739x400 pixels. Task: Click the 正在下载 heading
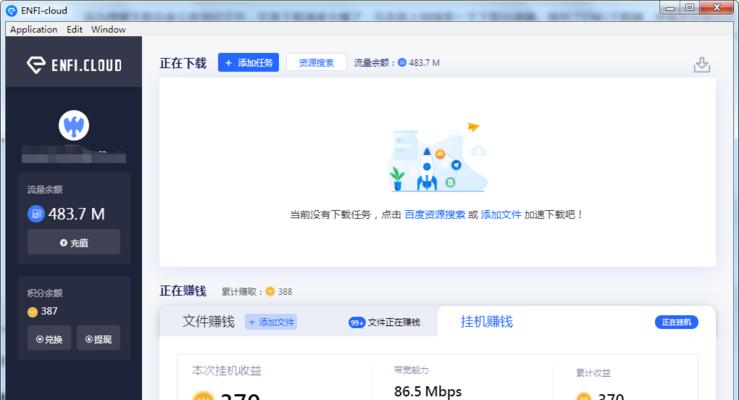coord(183,63)
